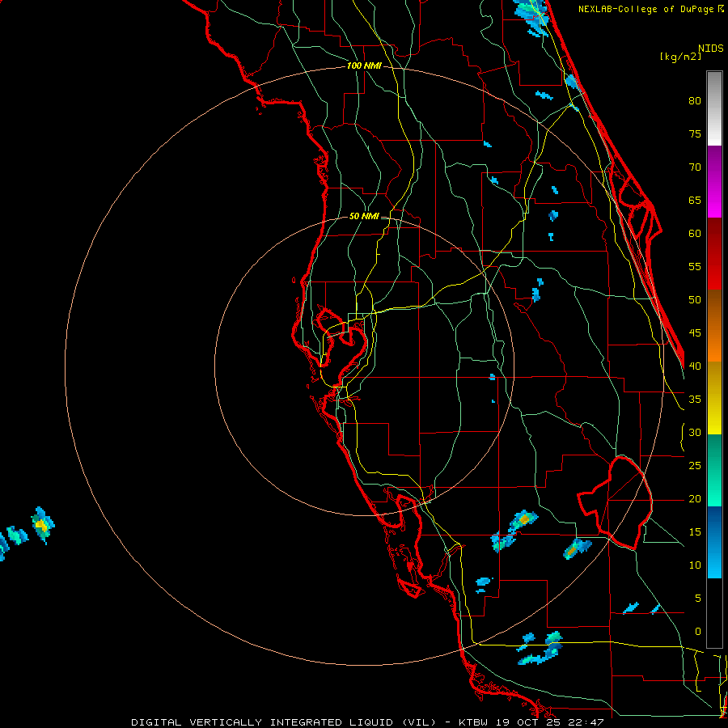Click the Digital Vertically Integrated Liquid title text

tap(284, 722)
